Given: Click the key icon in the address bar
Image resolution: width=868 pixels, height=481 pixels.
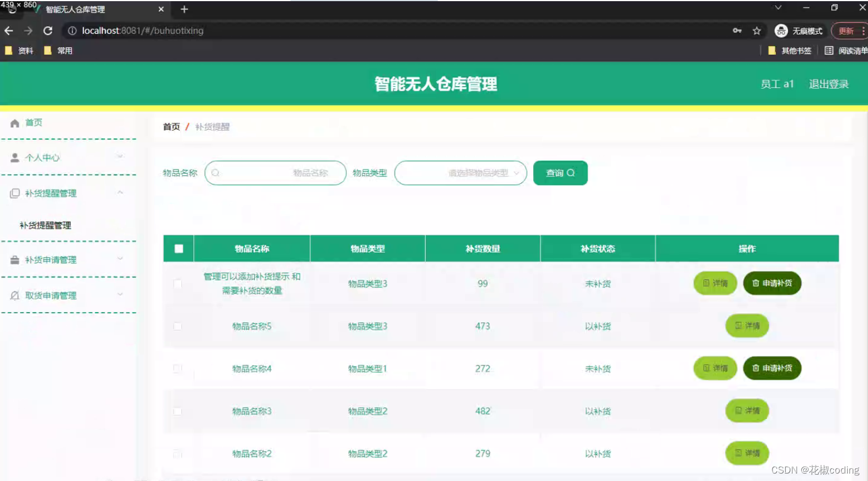Looking at the screenshot, I should [737, 31].
